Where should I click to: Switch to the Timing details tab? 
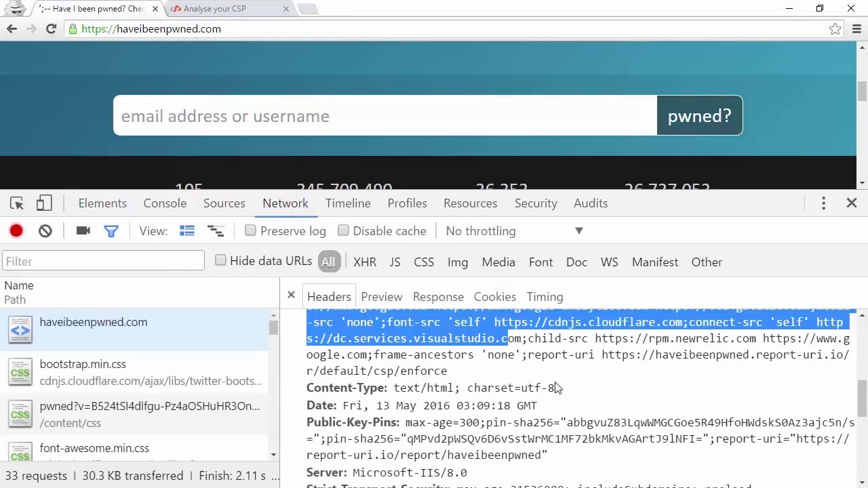(x=545, y=297)
